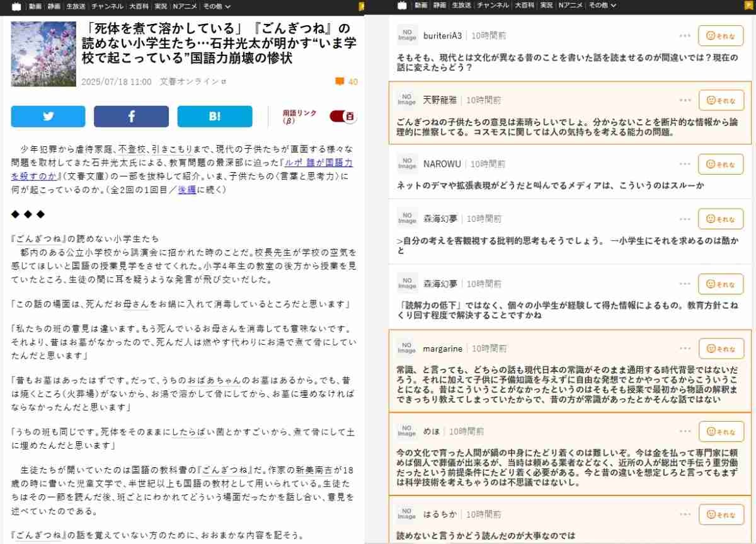Toggle the 用語リンク (β) switch

[x=343, y=117]
